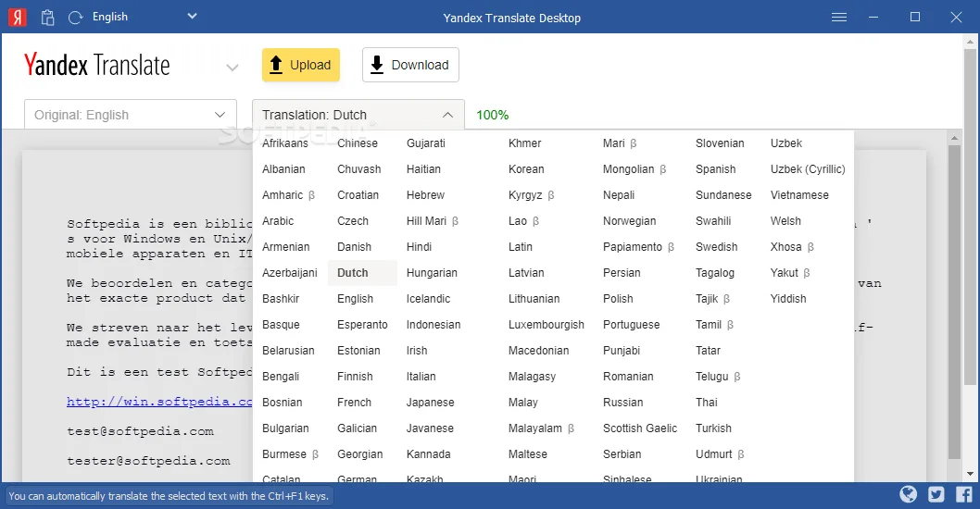
Task: Select Dutch highlighted entry
Action: [x=362, y=273]
